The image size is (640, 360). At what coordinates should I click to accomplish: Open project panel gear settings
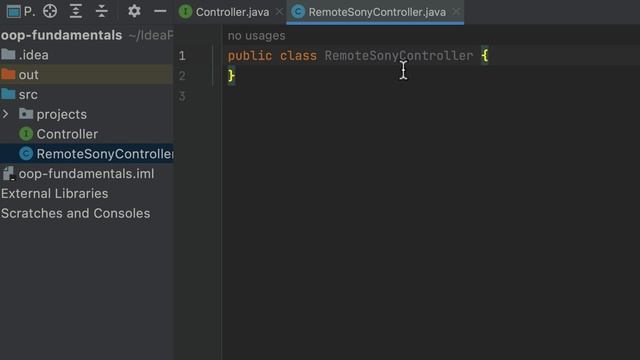[x=134, y=11]
